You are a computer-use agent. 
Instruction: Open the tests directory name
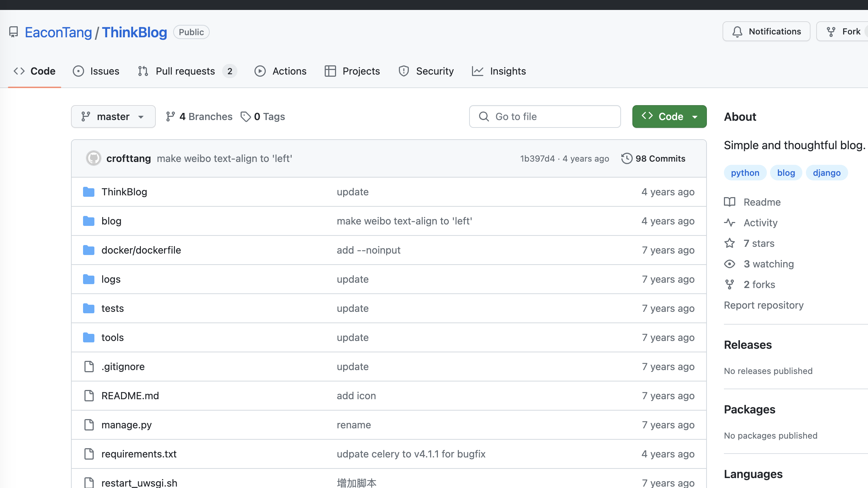(112, 308)
